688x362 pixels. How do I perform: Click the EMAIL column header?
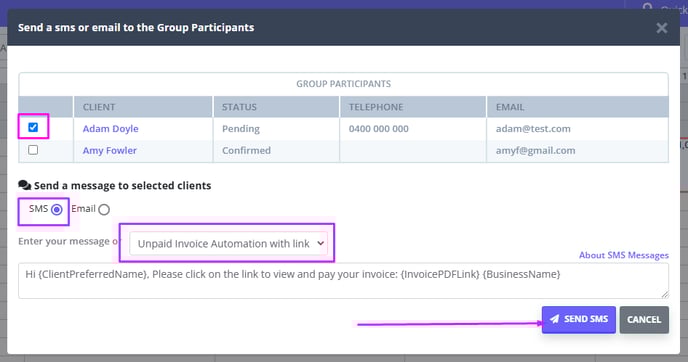[510, 107]
